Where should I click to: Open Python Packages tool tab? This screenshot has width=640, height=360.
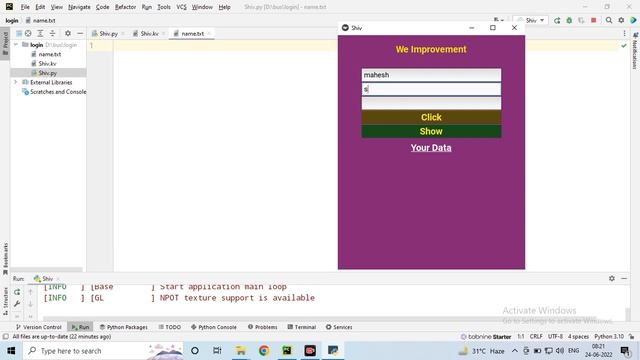124,327
